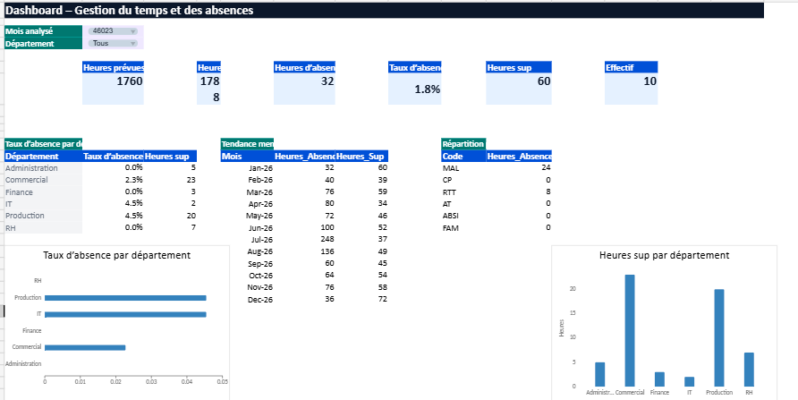798x400 pixels.
Task: Select the Dec-26 month cell
Action: click(x=247, y=300)
